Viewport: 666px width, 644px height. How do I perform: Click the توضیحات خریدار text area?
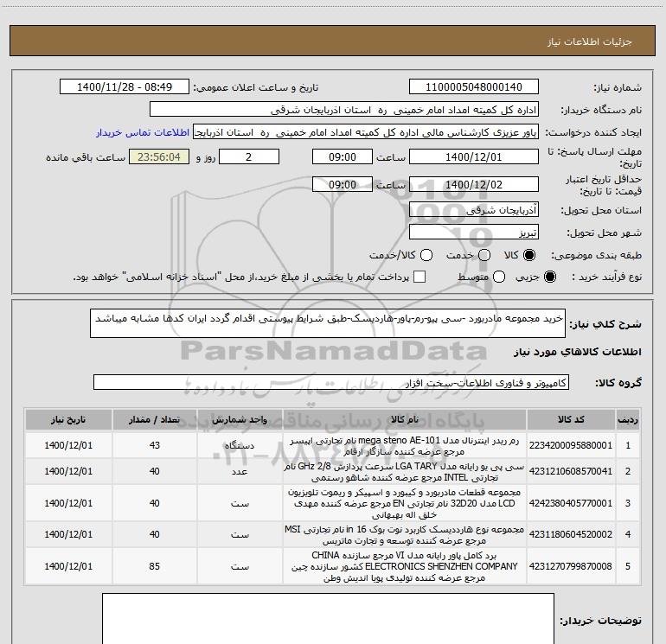click(x=328, y=619)
